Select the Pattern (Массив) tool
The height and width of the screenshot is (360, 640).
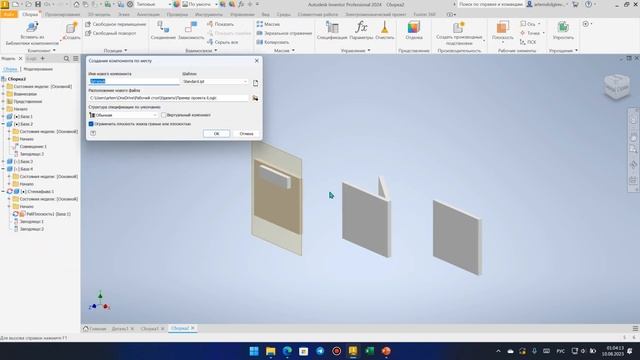tap(268, 24)
